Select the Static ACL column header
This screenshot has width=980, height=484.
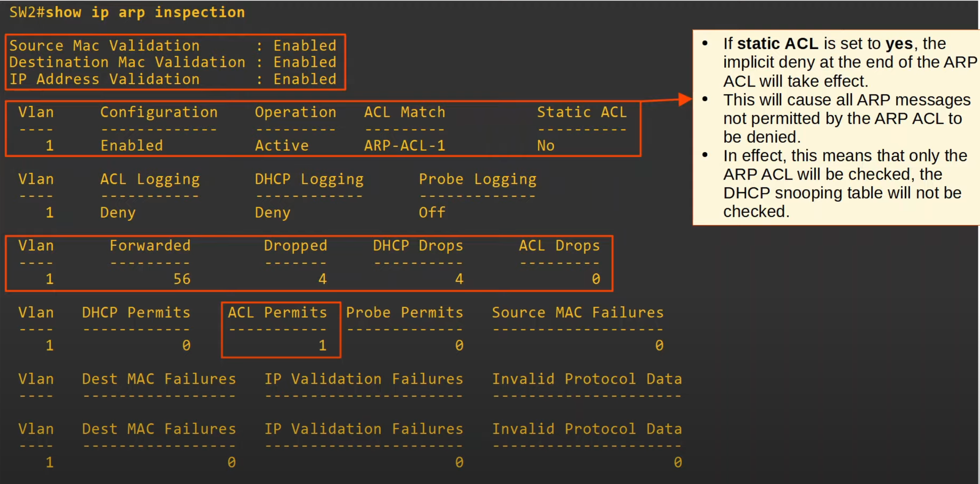[x=582, y=112]
